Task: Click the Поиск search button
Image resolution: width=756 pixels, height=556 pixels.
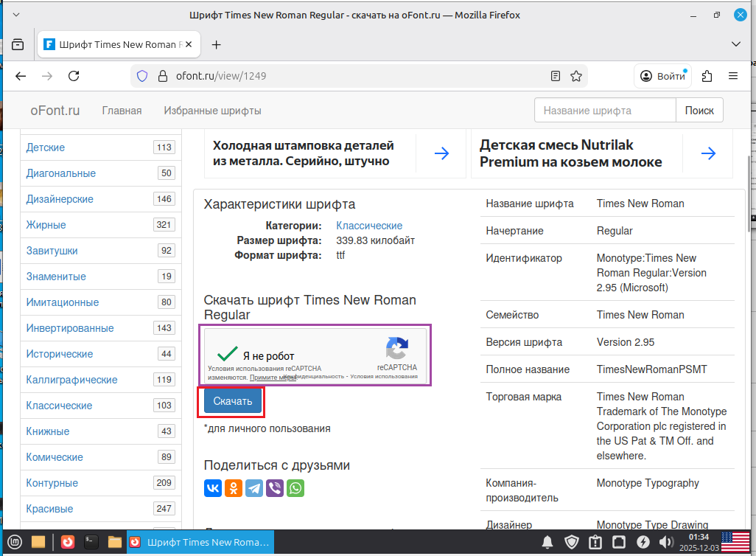Action: pyautogui.click(x=699, y=111)
